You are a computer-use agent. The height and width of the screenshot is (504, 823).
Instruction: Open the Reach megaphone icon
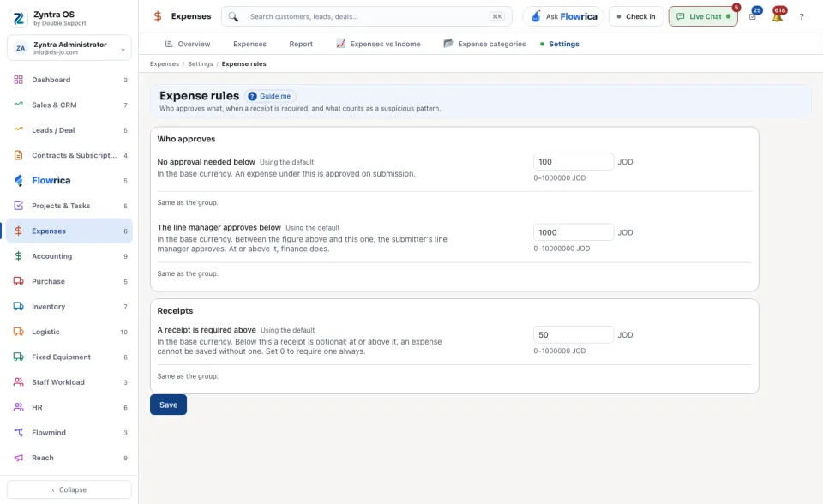(x=18, y=458)
